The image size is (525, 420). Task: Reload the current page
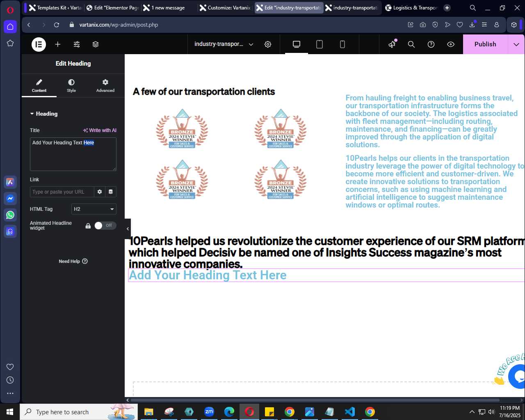click(x=57, y=25)
